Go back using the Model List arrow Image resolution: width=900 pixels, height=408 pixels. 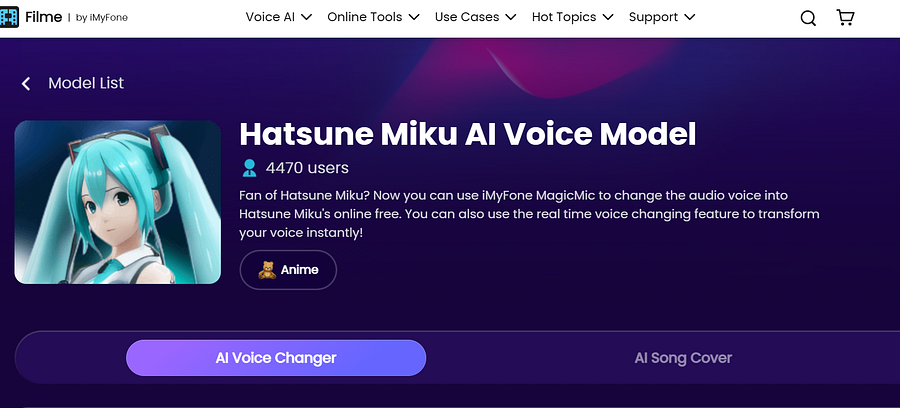(x=26, y=84)
